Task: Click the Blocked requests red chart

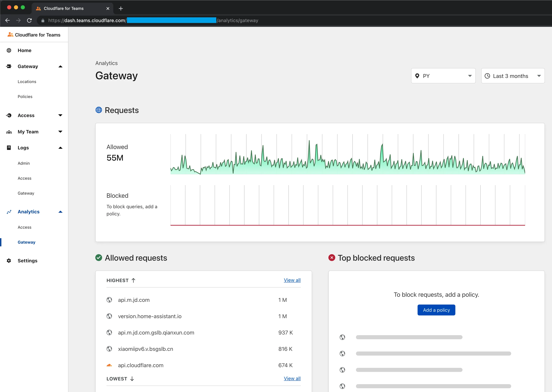Action: 348,205
